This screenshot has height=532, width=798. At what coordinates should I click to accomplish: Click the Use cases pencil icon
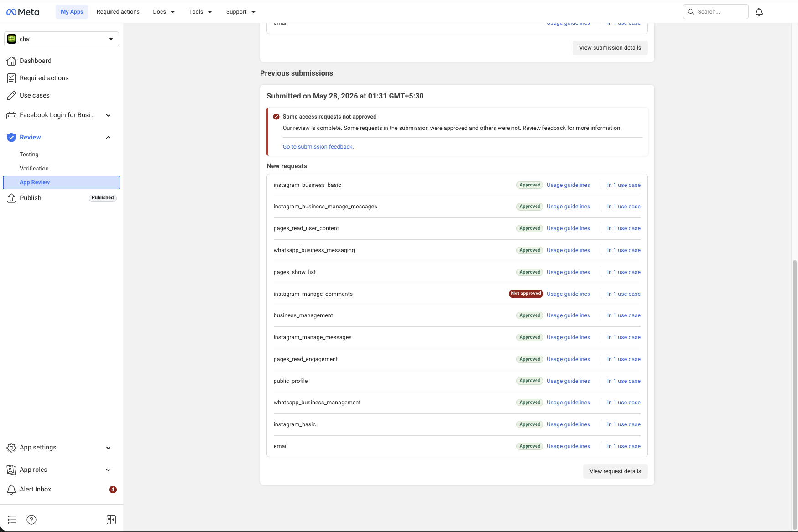point(11,96)
